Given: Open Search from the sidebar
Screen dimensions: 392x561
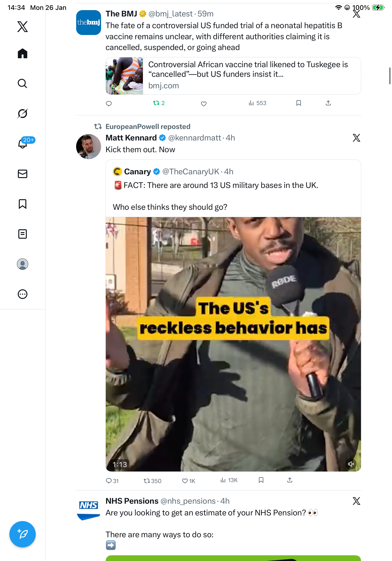Looking at the screenshot, I should 23,83.
